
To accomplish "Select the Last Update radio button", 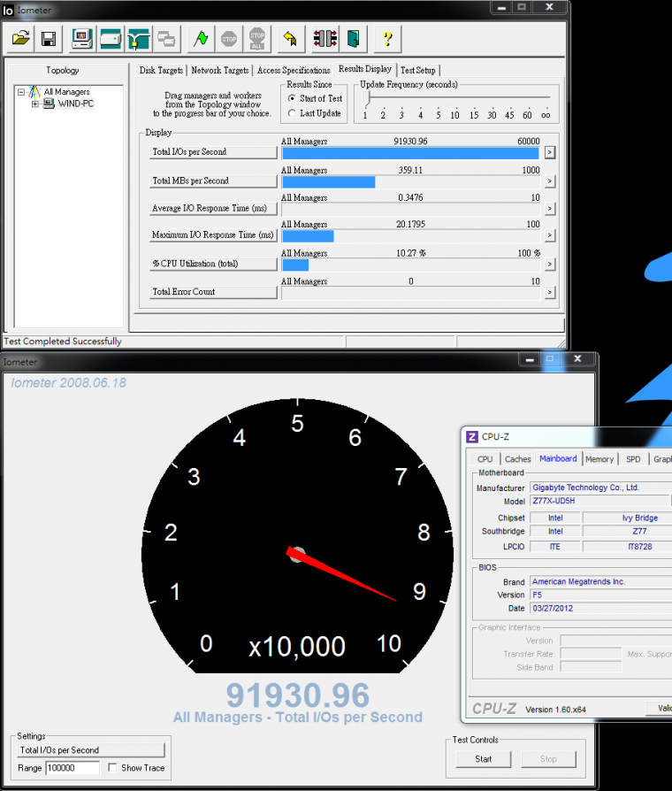I will [x=293, y=113].
